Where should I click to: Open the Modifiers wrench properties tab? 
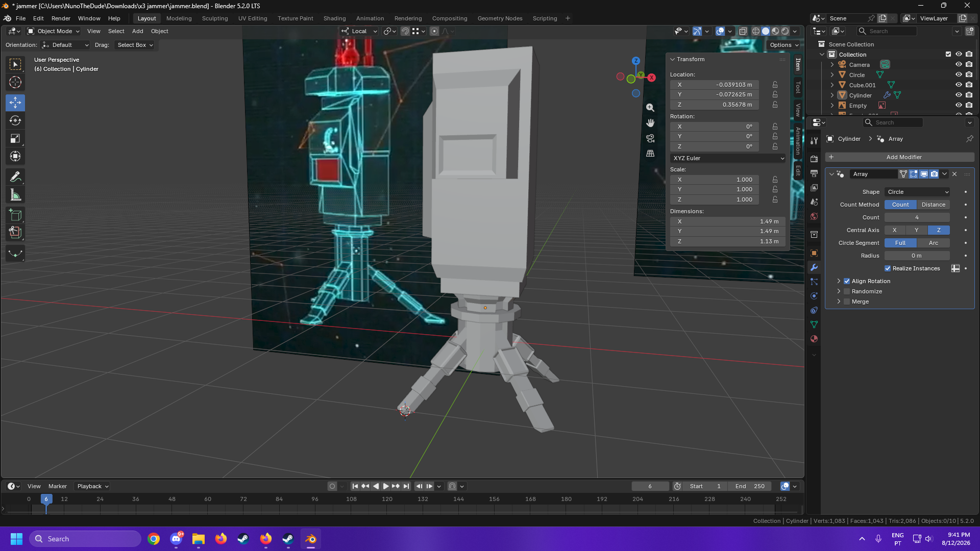814,267
